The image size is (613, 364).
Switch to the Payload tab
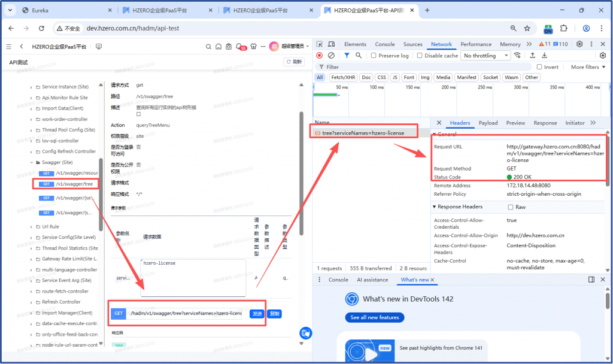(488, 123)
